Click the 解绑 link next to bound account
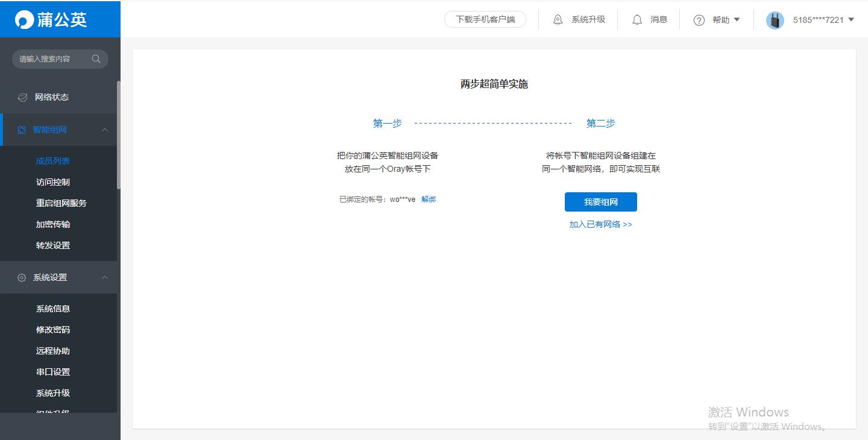The height and width of the screenshot is (440, 868). coord(429,198)
